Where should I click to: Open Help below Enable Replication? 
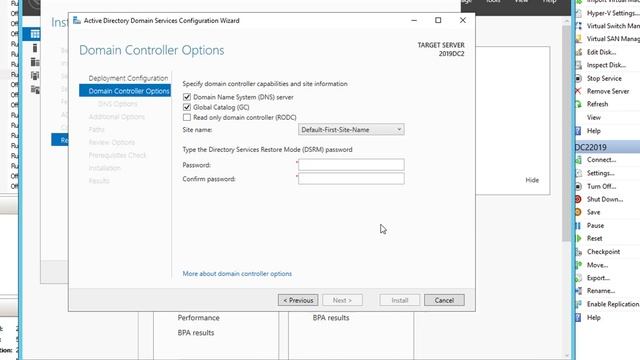pyautogui.click(x=593, y=318)
